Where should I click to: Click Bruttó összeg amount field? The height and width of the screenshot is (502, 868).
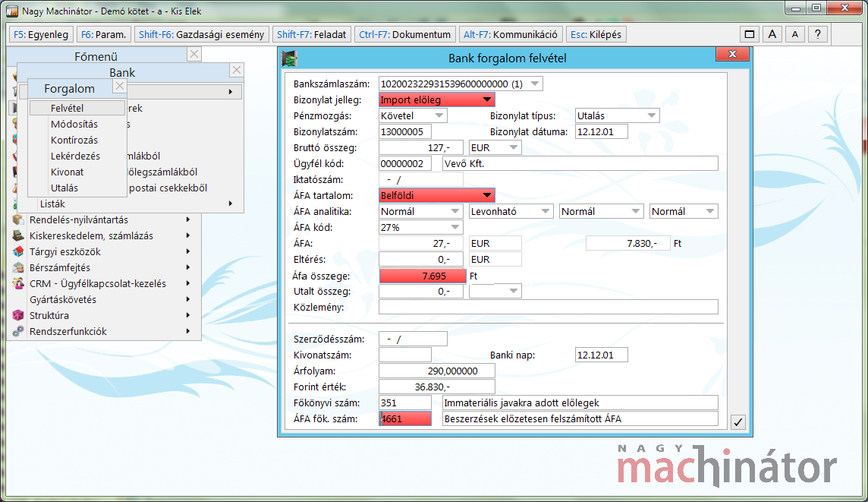[420, 148]
